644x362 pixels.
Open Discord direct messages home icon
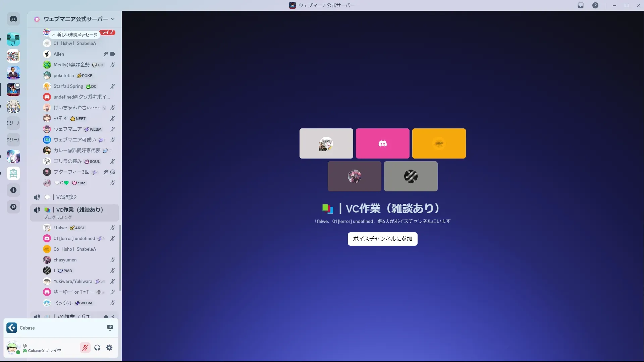[x=13, y=19]
